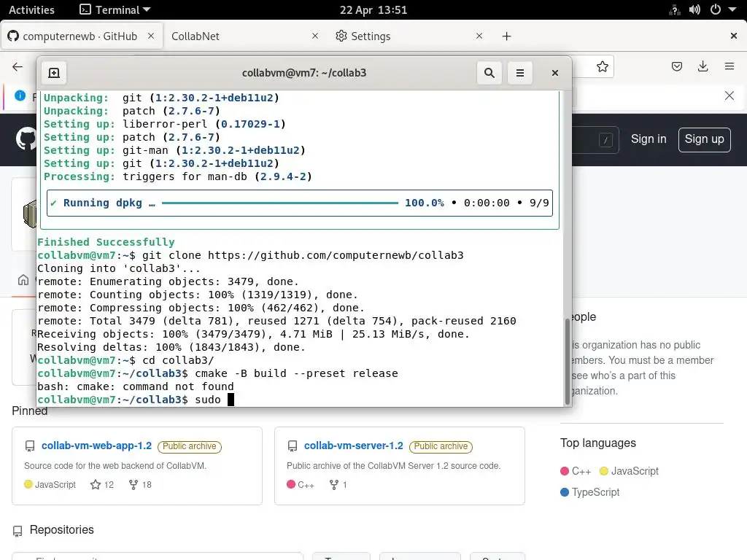Open Pocket save icon in browser toolbar

pos(676,66)
